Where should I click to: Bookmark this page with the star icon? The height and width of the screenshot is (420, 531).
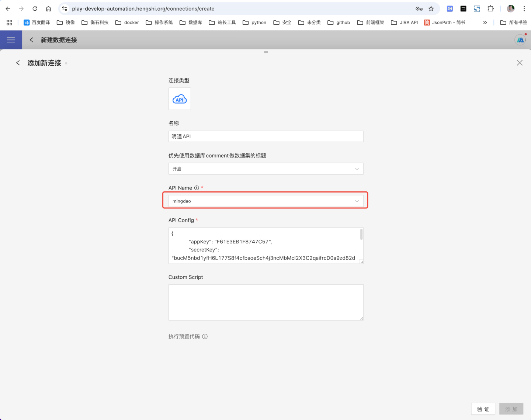coord(431,8)
